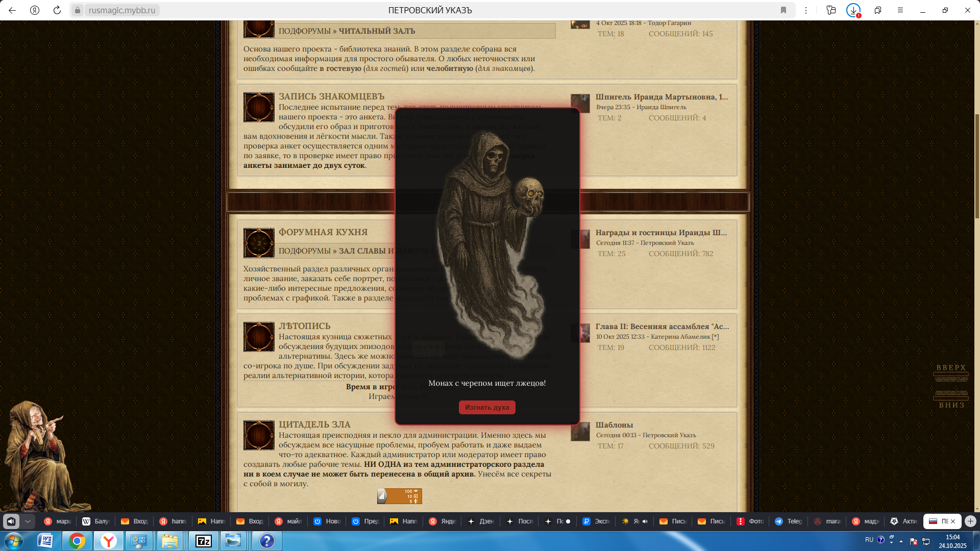Viewport: 980px width, 551px height.
Task: Open the 7-Zip taskbar icon
Action: click(x=204, y=541)
